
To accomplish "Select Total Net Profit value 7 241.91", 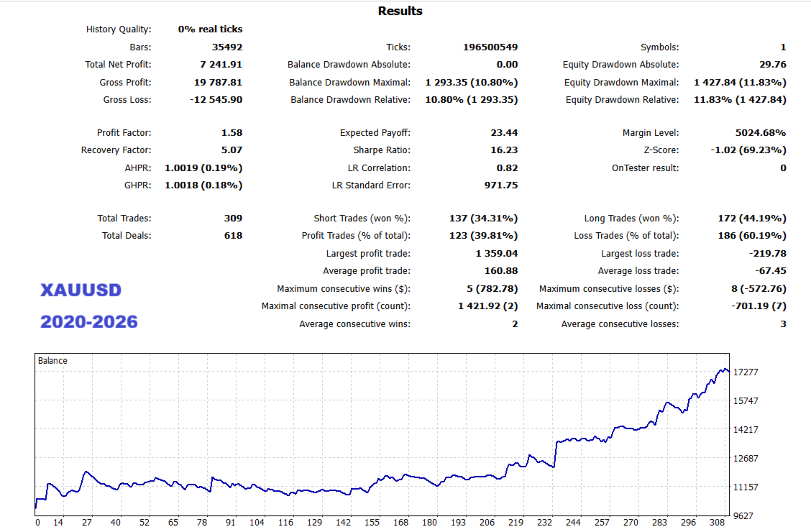I will tap(221, 65).
